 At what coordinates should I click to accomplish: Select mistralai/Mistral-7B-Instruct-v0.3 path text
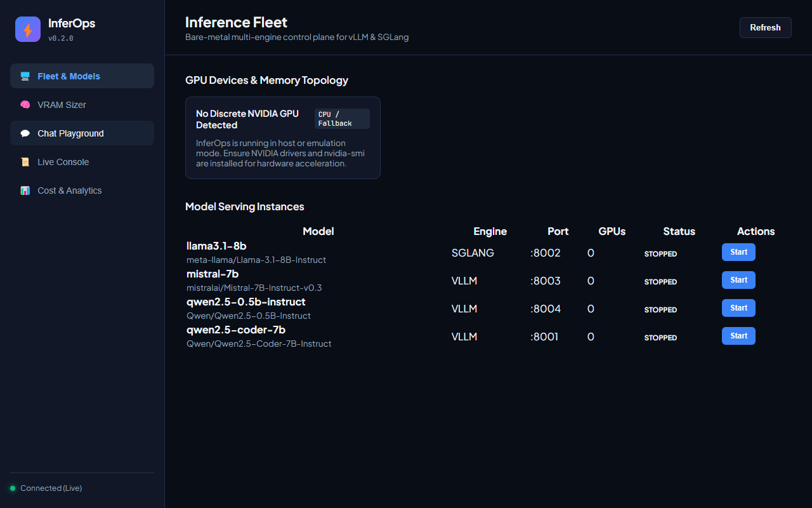pos(254,288)
